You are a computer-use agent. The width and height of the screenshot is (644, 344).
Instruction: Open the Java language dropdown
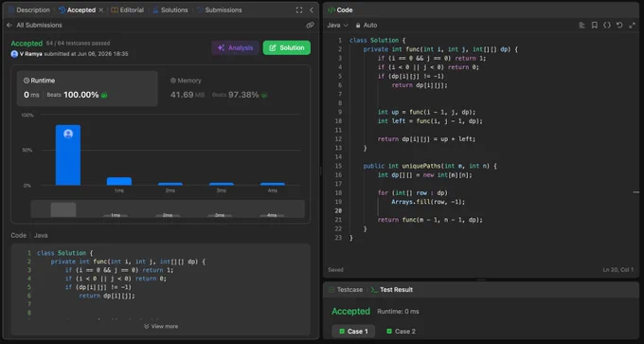pyautogui.click(x=337, y=25)
